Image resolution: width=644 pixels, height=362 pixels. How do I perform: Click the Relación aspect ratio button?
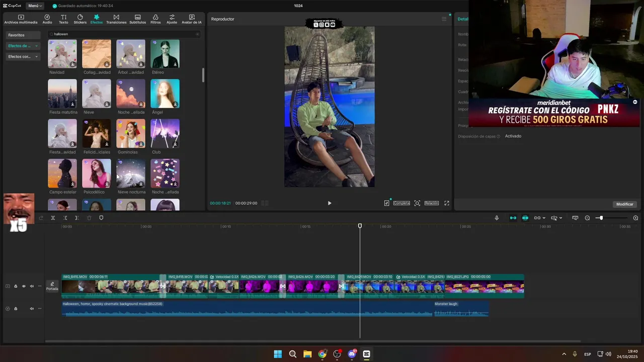431,203
